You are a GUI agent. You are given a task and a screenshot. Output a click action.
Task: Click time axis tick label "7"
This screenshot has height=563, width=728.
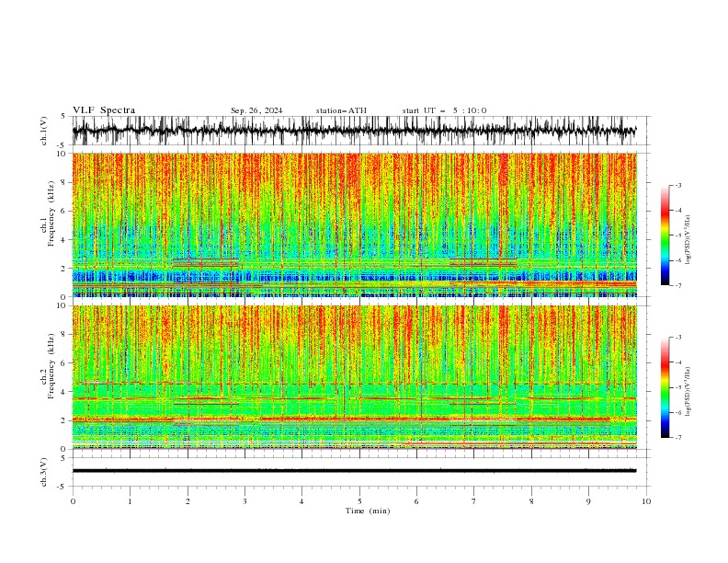[474, 501]
